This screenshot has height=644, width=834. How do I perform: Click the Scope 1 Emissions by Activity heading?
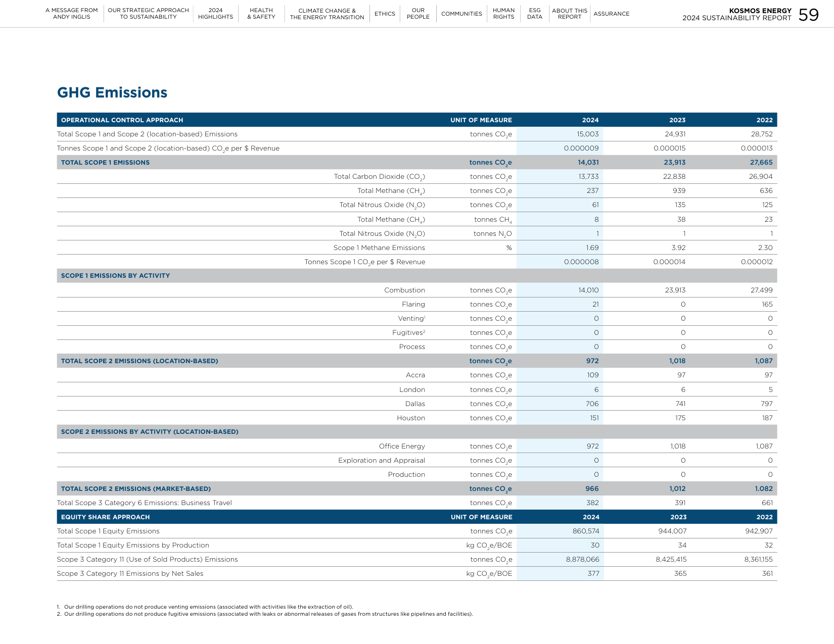coord(115,276)
